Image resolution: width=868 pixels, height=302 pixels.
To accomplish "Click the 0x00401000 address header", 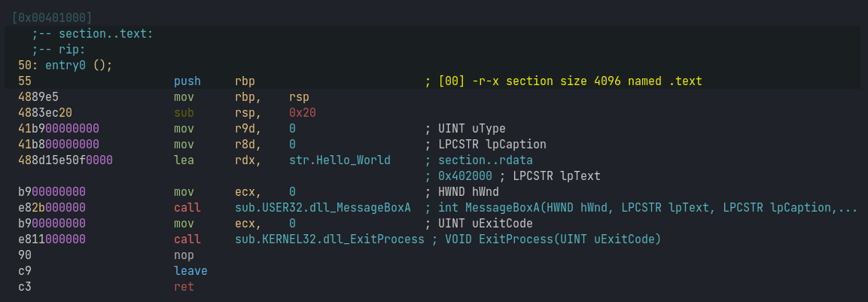I will [52, 17].
